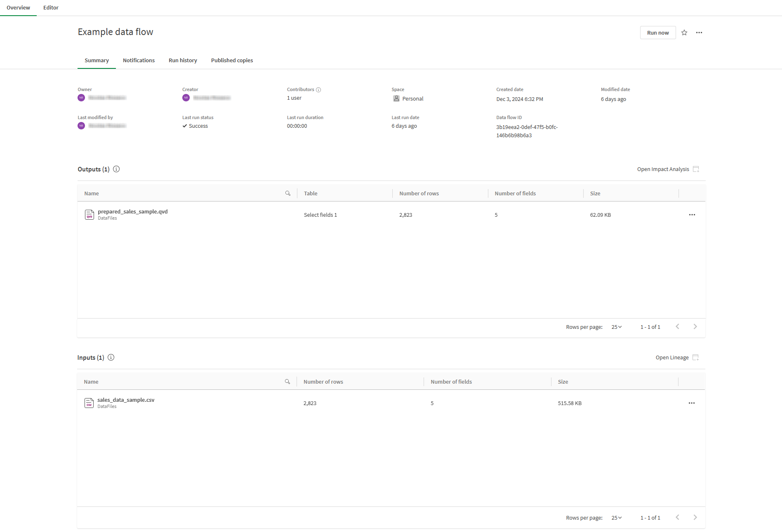Click the Inputs info icon

tap(111, 357)
